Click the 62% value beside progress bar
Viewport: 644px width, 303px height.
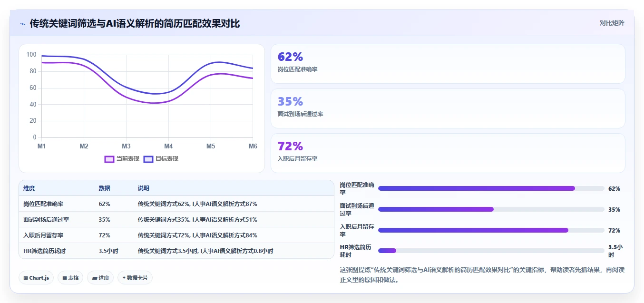614,189
